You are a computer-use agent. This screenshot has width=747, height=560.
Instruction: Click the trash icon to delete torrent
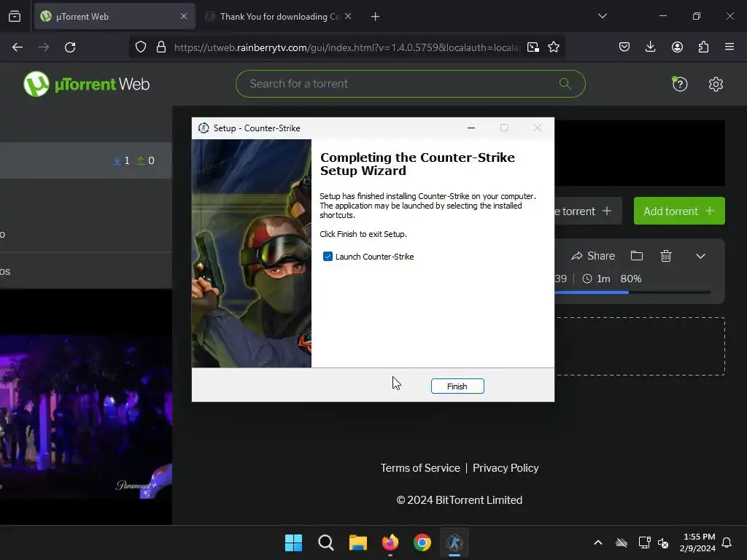666,256
